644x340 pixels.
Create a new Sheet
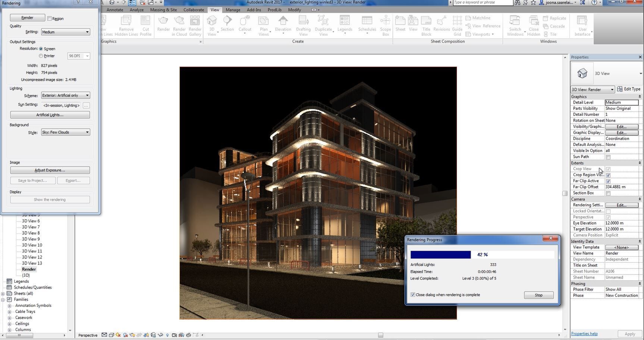click(x=400, y=24)
